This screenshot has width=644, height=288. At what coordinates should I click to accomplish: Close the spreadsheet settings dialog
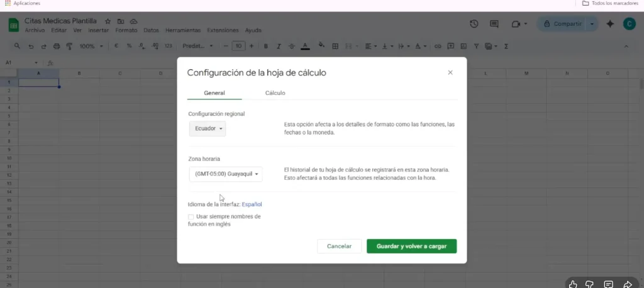(450, 72)
